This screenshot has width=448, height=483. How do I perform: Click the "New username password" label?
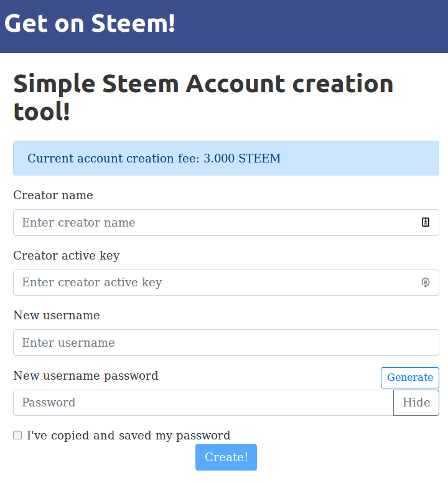[x=86, y=376]
